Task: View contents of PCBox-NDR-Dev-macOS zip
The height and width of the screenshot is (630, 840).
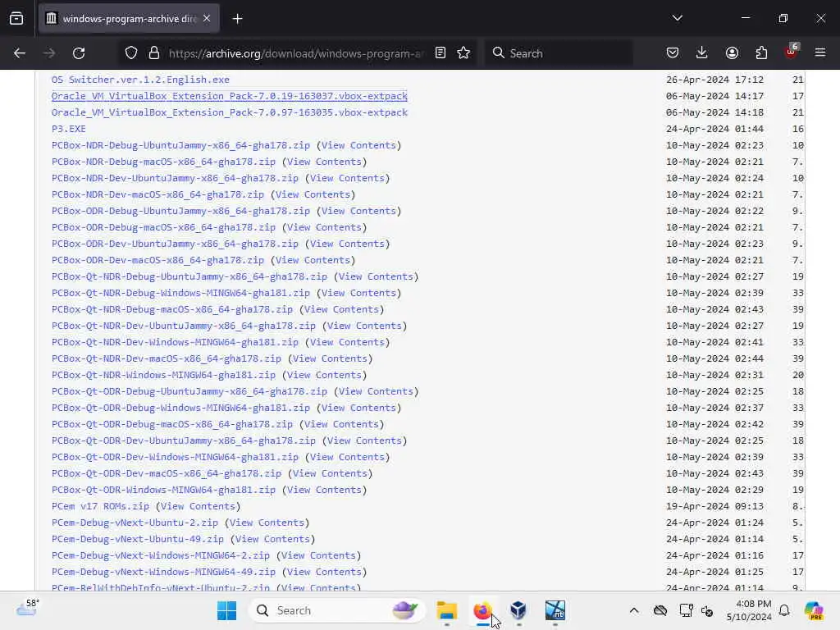Action: coord(313,194)
